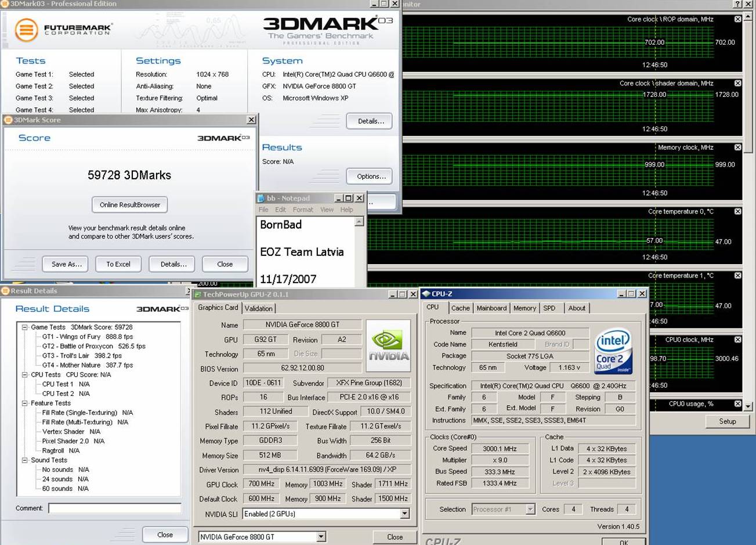Open the GPU selection dropdown at GPU-Z bottom
This screenshot has width=756, height=545.
click(x=321, y=537)
